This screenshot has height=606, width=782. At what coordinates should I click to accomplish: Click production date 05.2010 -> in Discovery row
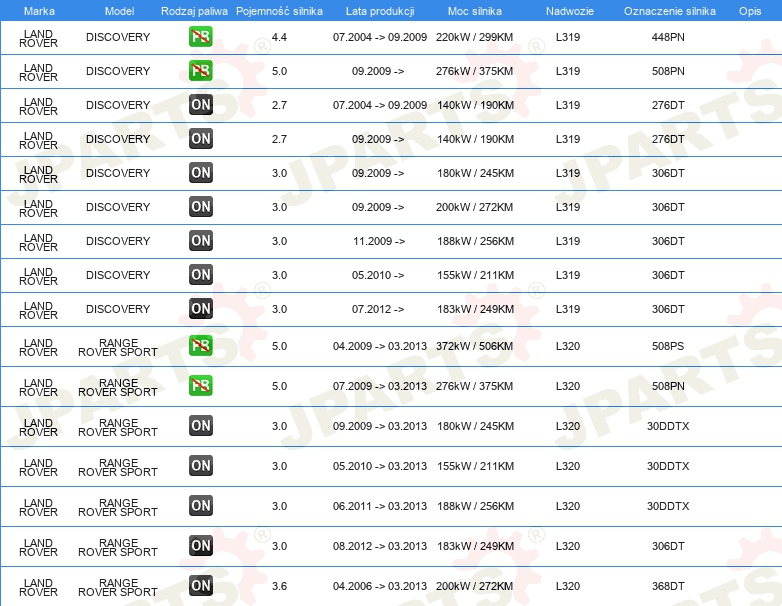[x=378, y=275]
